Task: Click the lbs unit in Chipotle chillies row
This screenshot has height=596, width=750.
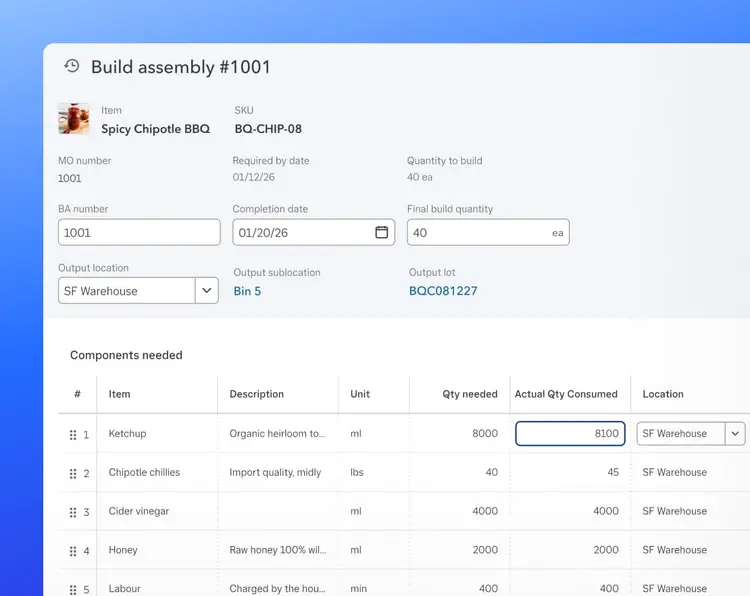Action: 357,472
